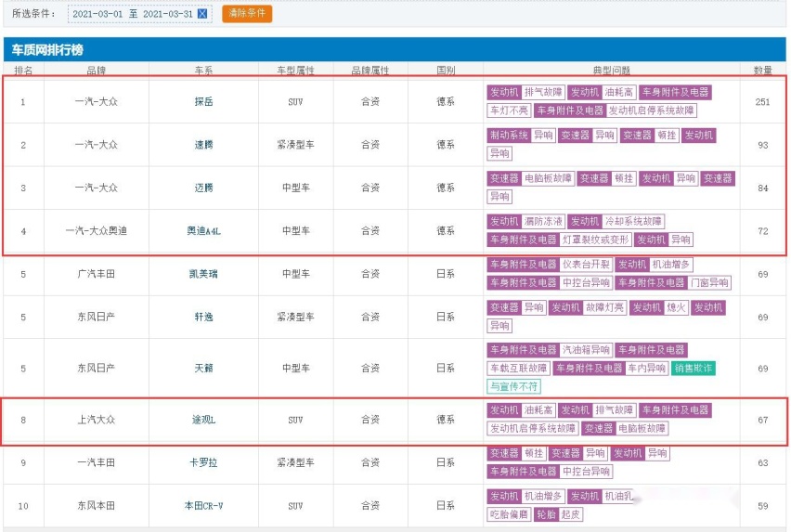
Task: Click count 84 in 迈腾 row
Action: pyautogui.click(x=762, y=188)
